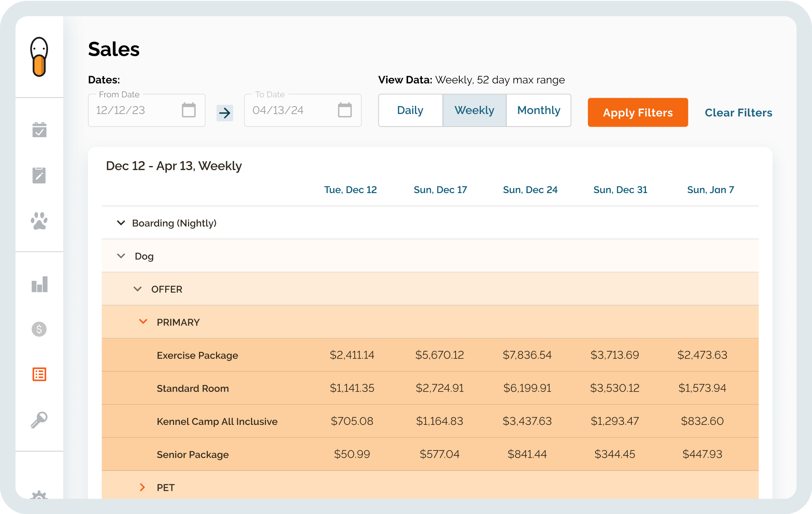Click the $705.08 Kennel Camp cell
This screenshot has height=514, width=812.
coord(352,421)
